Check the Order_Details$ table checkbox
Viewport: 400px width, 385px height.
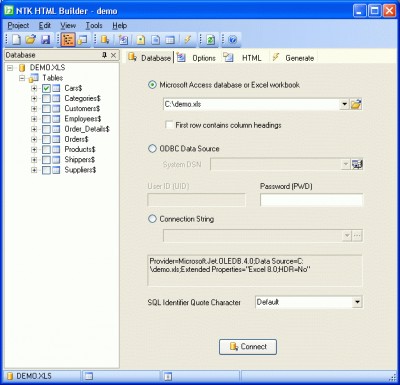(46, 129)
